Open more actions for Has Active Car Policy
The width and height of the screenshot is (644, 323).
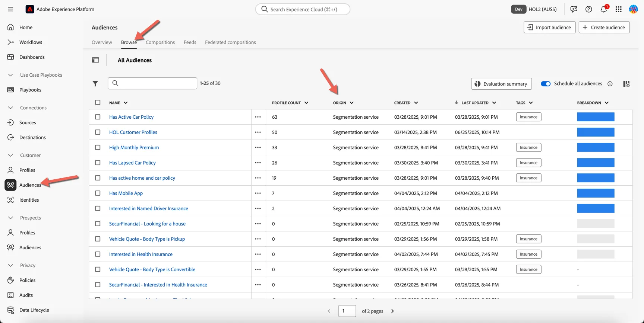pyautogui.click(x=258, y=117)
